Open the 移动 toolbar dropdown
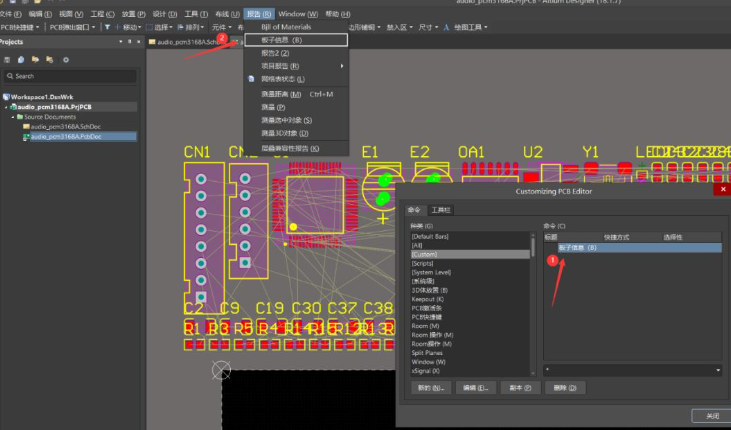 pos(128,28)
